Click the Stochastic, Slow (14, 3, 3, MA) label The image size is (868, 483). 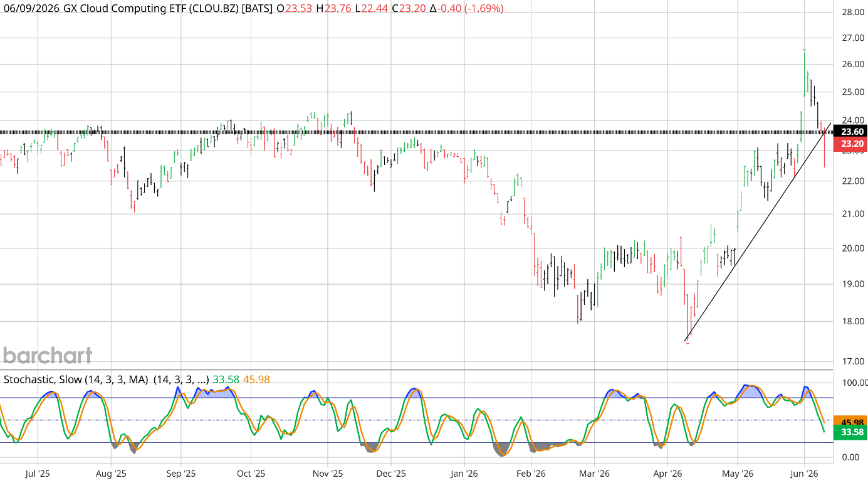76,379
